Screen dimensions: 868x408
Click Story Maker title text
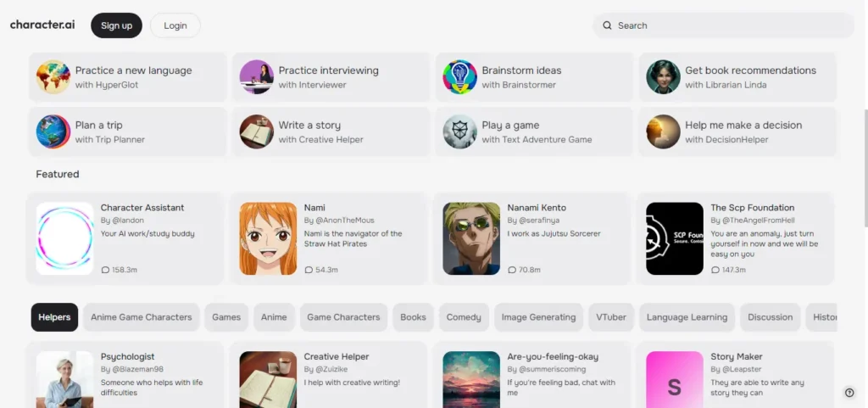click(x=737, y=356)
